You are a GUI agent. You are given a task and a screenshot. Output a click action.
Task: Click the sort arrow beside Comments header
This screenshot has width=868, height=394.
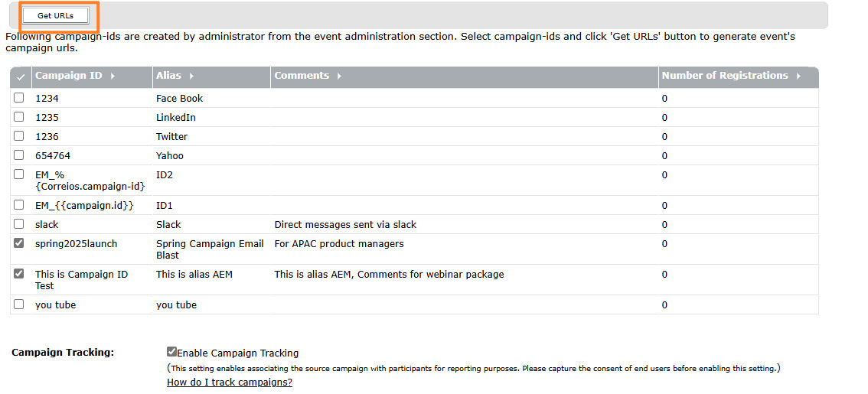339,77
